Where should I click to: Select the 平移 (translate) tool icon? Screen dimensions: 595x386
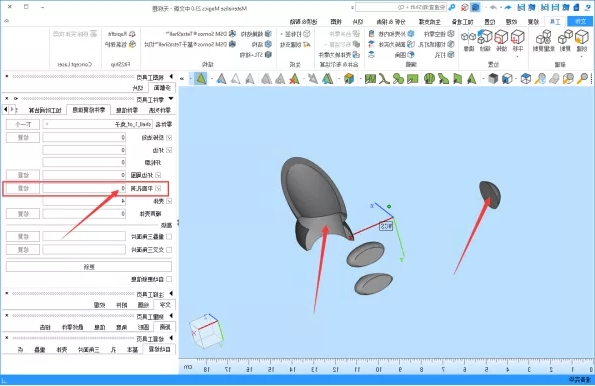coord(518,37)
